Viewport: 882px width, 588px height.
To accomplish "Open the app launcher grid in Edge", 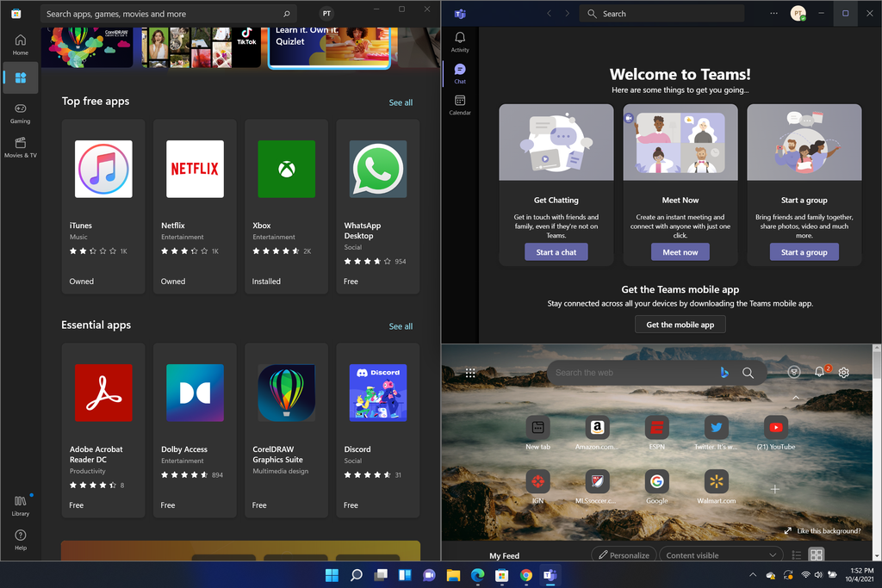I will (x=470, y=372).
